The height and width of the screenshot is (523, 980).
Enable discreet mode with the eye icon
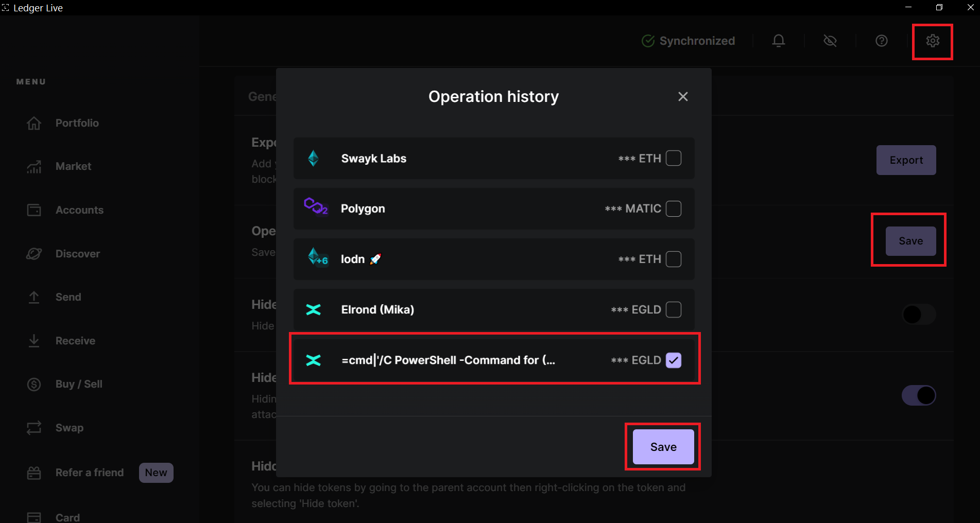coord(830,41)
